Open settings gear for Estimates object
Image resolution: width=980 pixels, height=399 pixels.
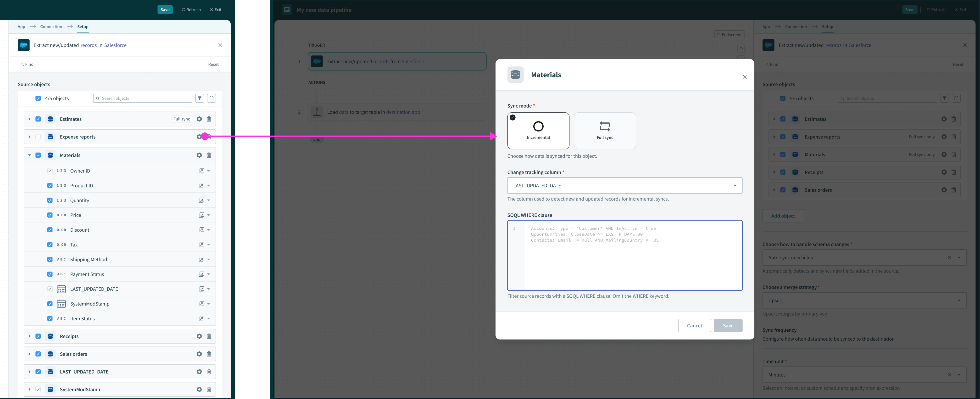pyautogui.click(x=199, y=119)
